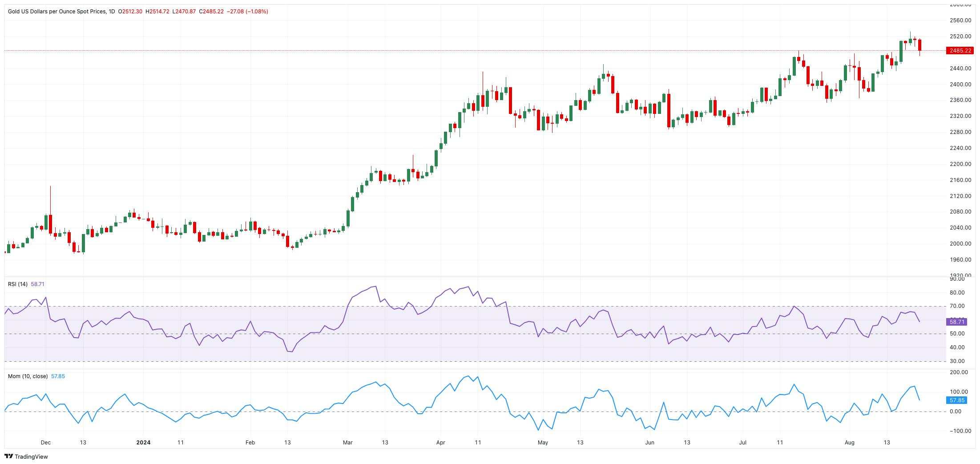Click the close value C2485.22 in header
Screen dimensions: 980x464
[211, 12]
